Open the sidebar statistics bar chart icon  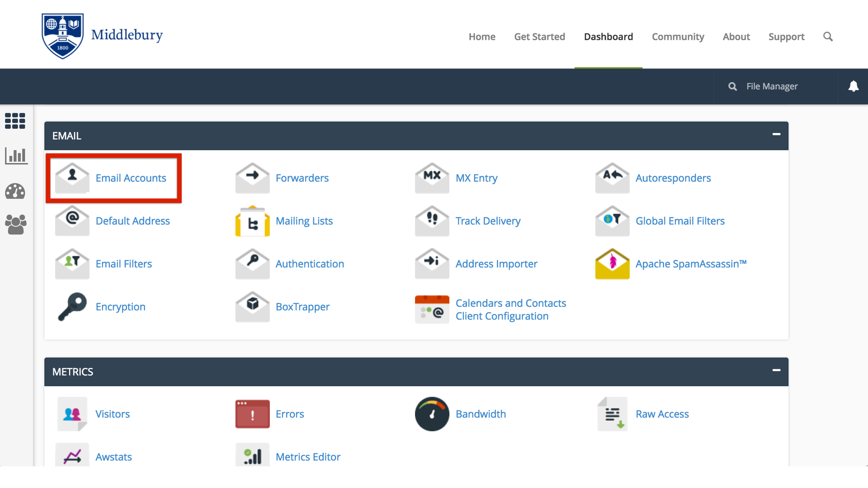click(x=16, y=156)
